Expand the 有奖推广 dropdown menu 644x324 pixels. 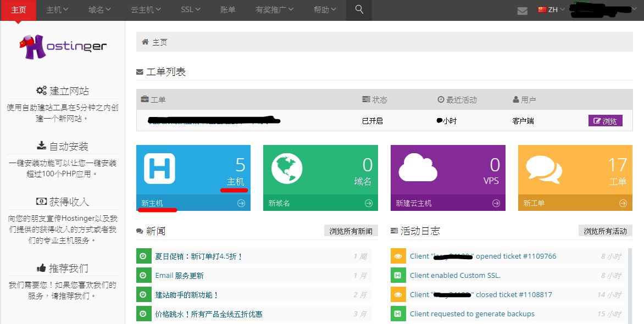point(274,9)
